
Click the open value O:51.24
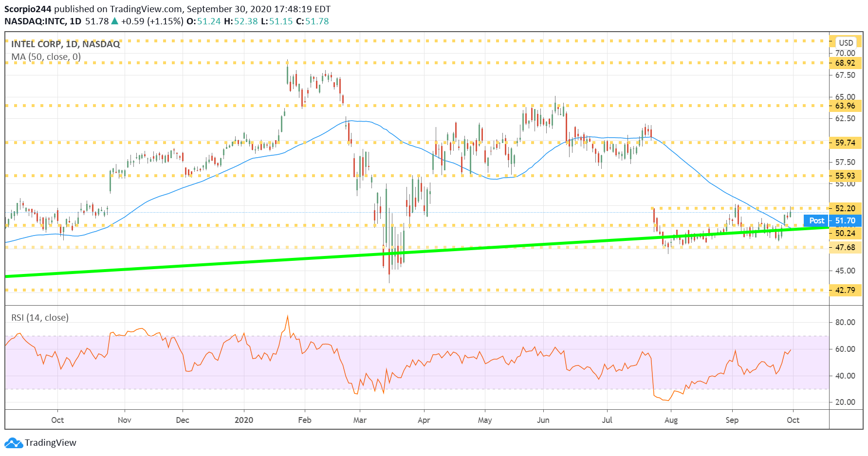(x=203, y=21)
